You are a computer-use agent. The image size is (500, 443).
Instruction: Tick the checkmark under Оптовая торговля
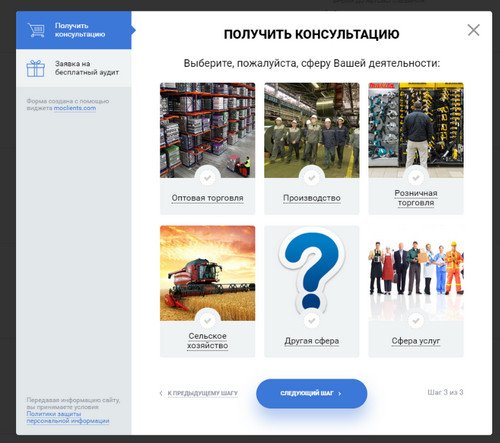[207, 178]
